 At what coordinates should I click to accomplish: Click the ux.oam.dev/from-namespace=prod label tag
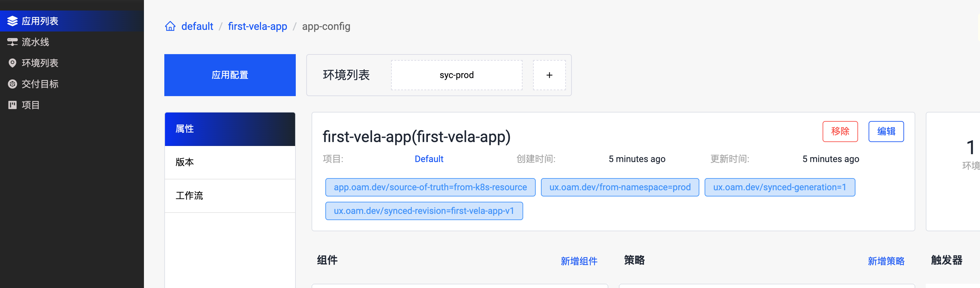pyautogui.click(x=620, y=187)
